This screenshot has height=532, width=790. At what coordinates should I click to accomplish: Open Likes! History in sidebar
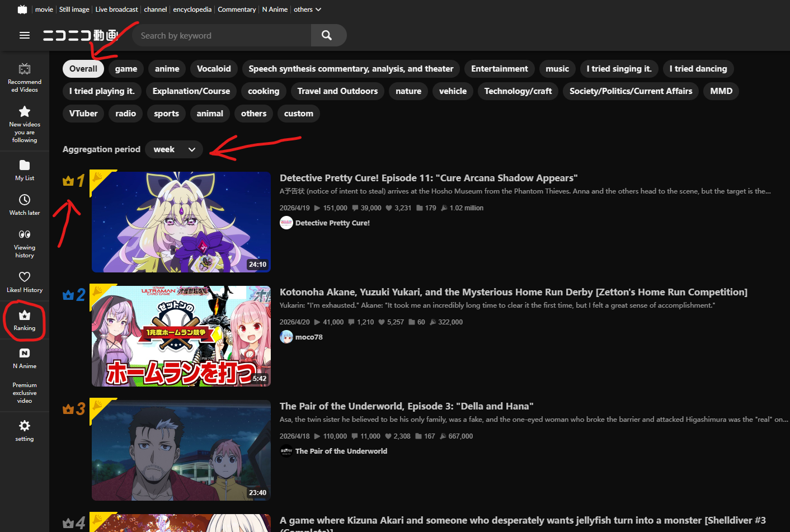25,281
